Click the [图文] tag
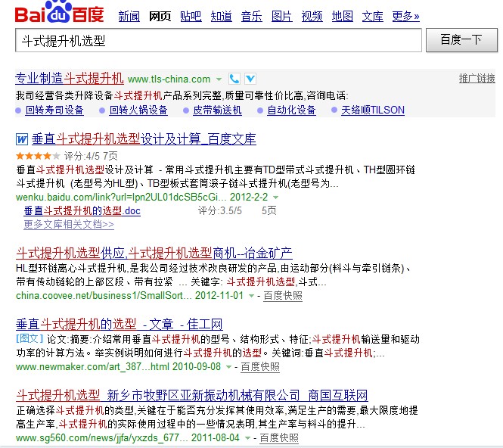Screen dimensions: 503x448 [29, 338]
